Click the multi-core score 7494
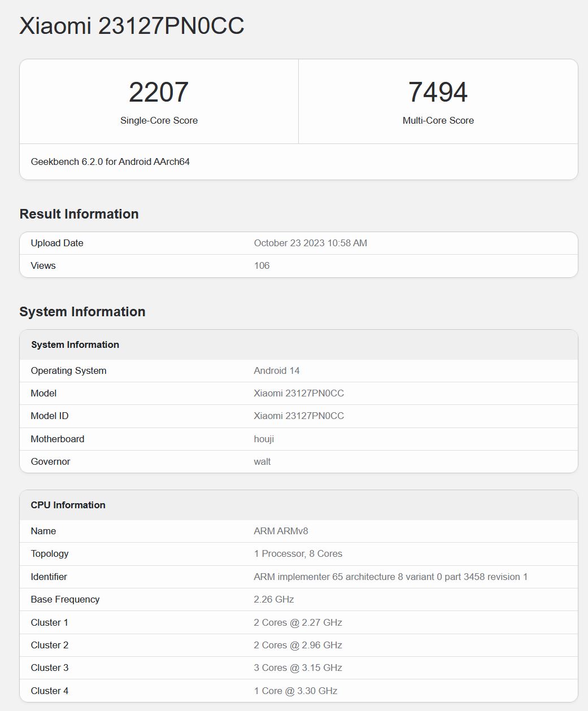 point(438,92)
